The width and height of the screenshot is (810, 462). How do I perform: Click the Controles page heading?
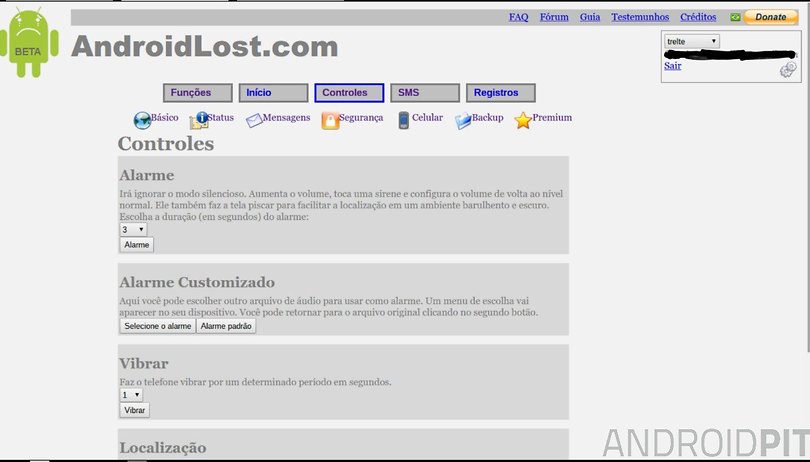tap(166, 144)
